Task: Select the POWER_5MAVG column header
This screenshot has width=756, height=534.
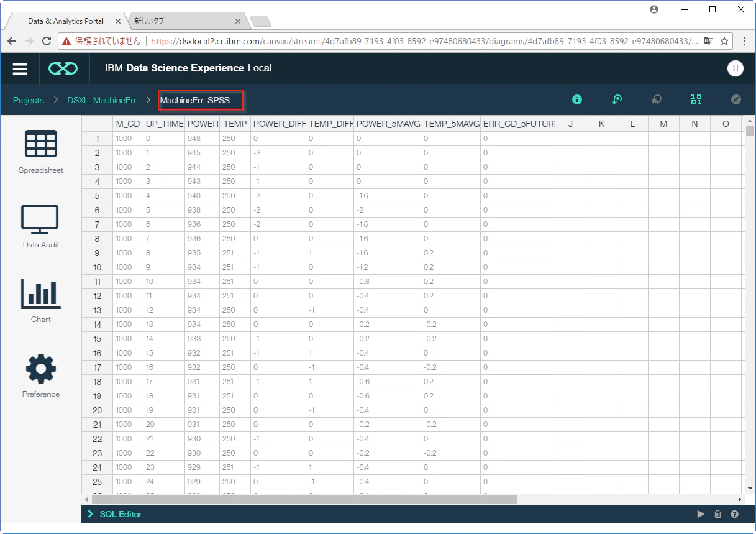Action: point(388,124)
